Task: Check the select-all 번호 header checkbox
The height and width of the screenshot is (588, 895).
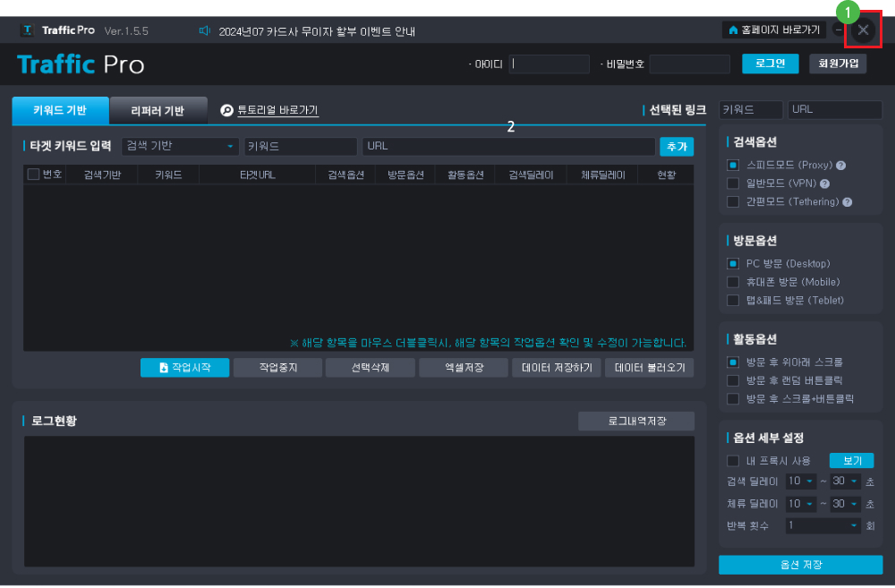Action: (x=33, y=175)
